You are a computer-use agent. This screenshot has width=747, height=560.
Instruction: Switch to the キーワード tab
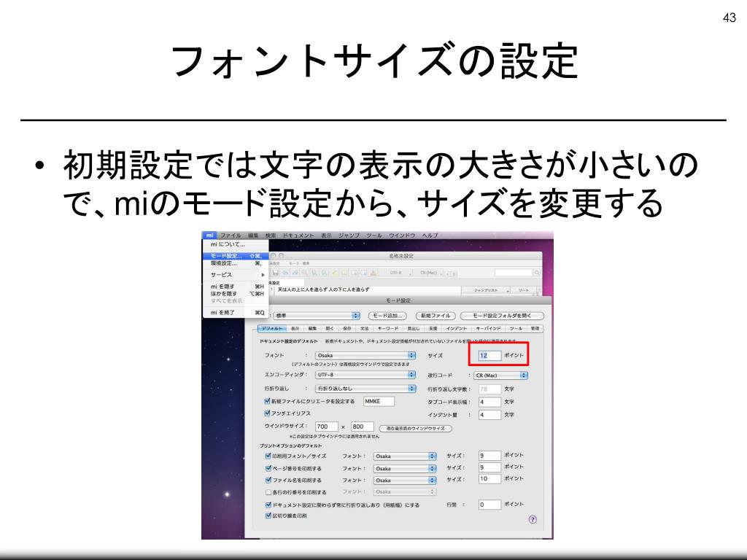tap(388, 329)
